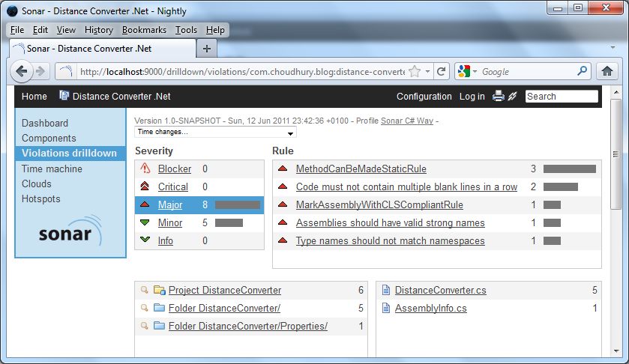The width and height of the screenshot is (629, 364).
Task: Open the Configuration link
Action: pyautogui.click(x=424, y=96)
